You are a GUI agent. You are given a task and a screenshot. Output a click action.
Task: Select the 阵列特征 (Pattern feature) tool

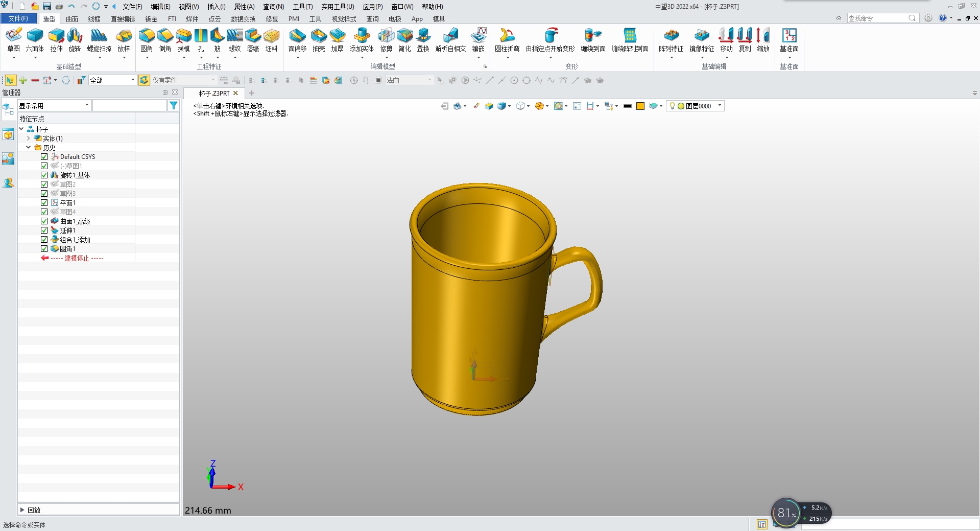[x=672, y=41]
